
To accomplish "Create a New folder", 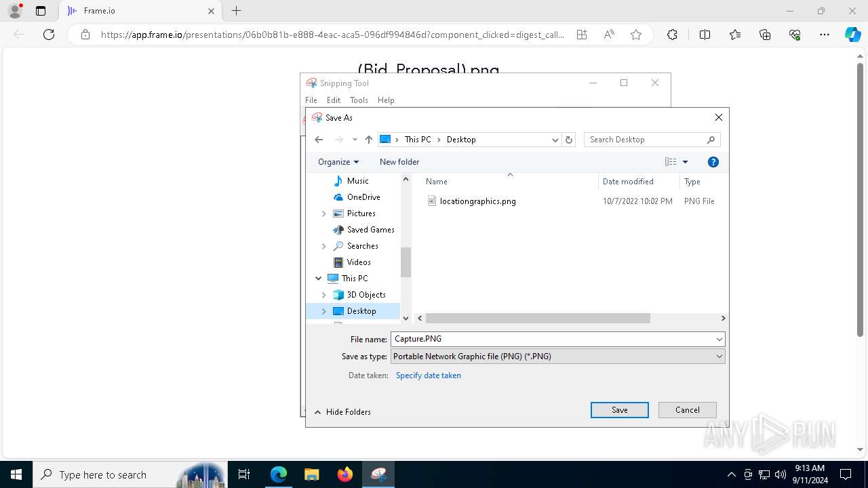I will [x=399, y=162].
